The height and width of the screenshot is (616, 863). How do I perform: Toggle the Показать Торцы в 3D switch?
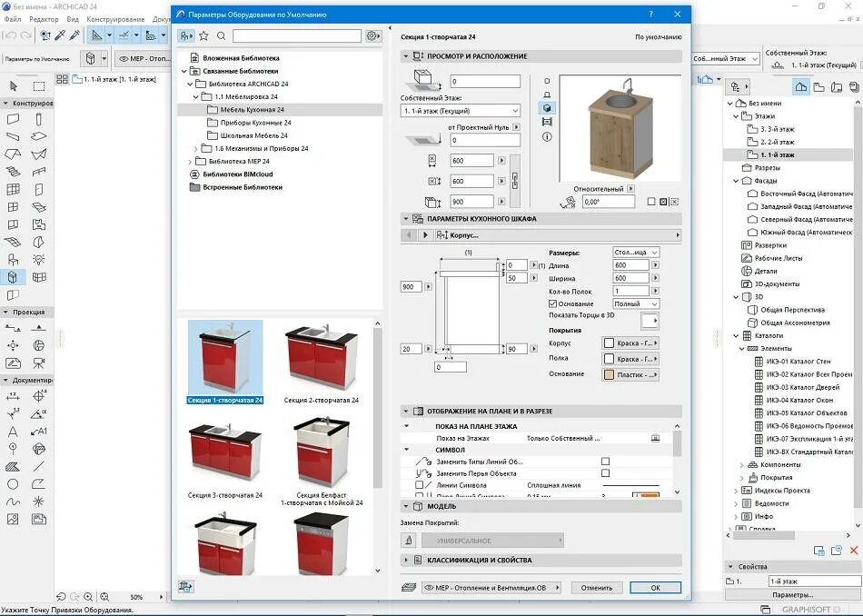650,320
